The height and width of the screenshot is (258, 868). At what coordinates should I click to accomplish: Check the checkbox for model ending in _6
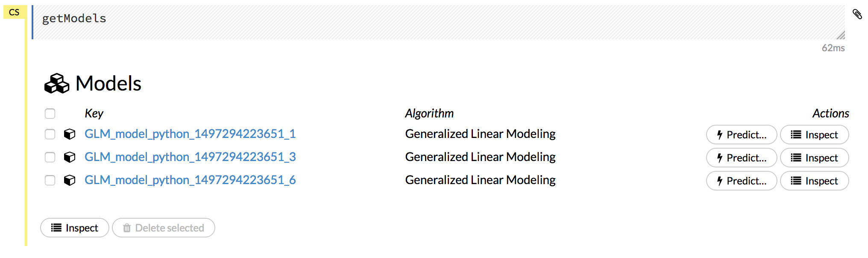point(50,180)
